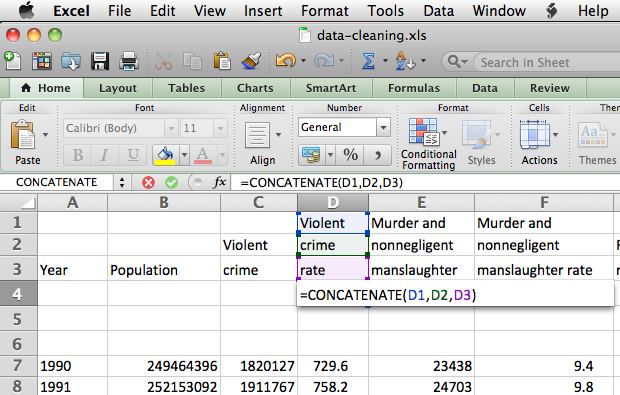Apply red font color

coord(203,155)
